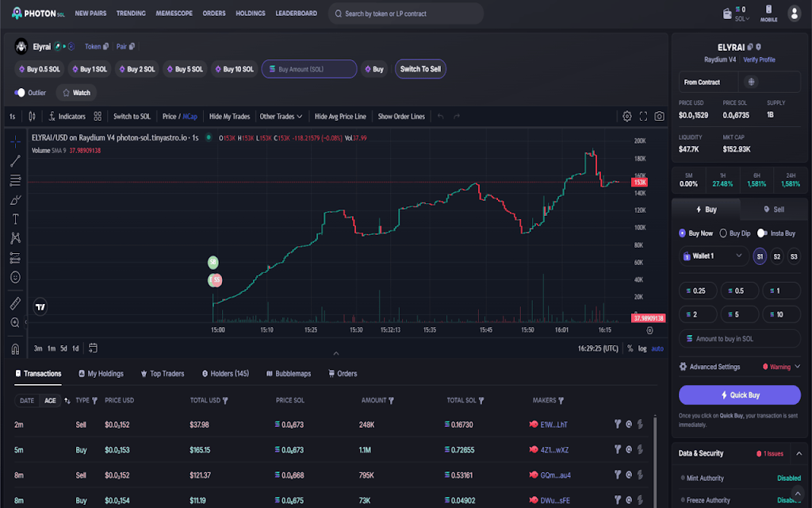
Task: Switch to the Sell tab
Action: pyautogui.click(x=774, y=210)
